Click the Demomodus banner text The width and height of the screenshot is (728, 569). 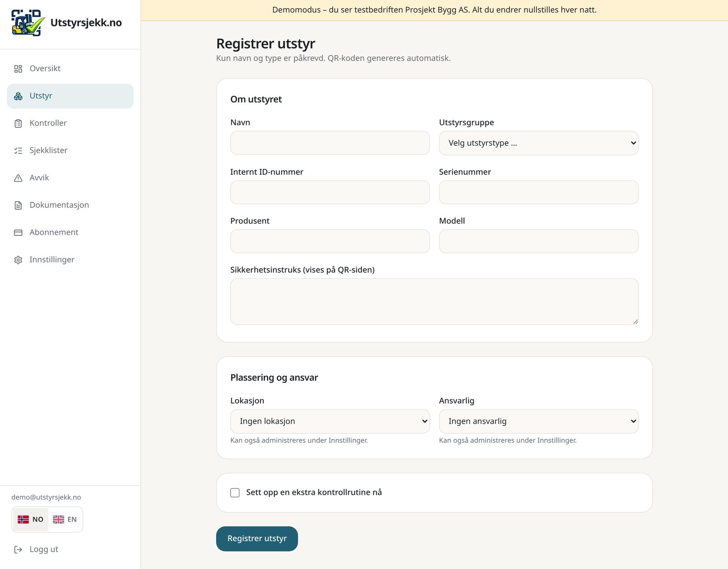point(434,10)
